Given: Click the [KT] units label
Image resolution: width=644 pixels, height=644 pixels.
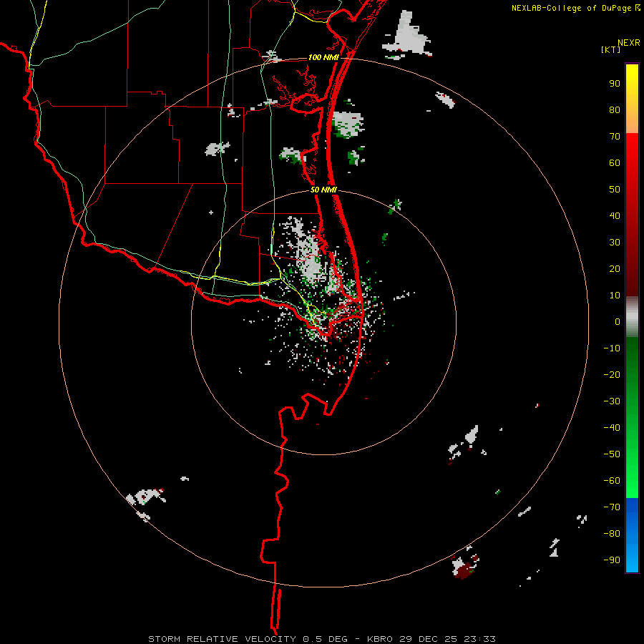Looking at the screenshot, I should [610, 49].
